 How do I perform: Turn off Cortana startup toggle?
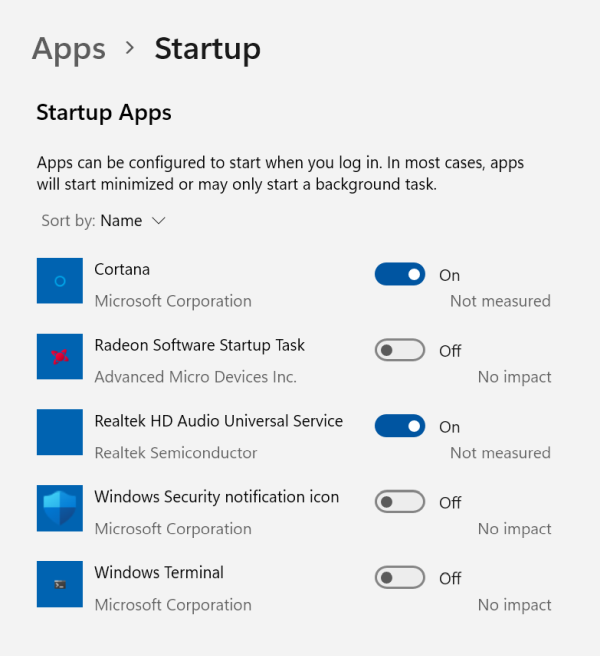point(400,275)
